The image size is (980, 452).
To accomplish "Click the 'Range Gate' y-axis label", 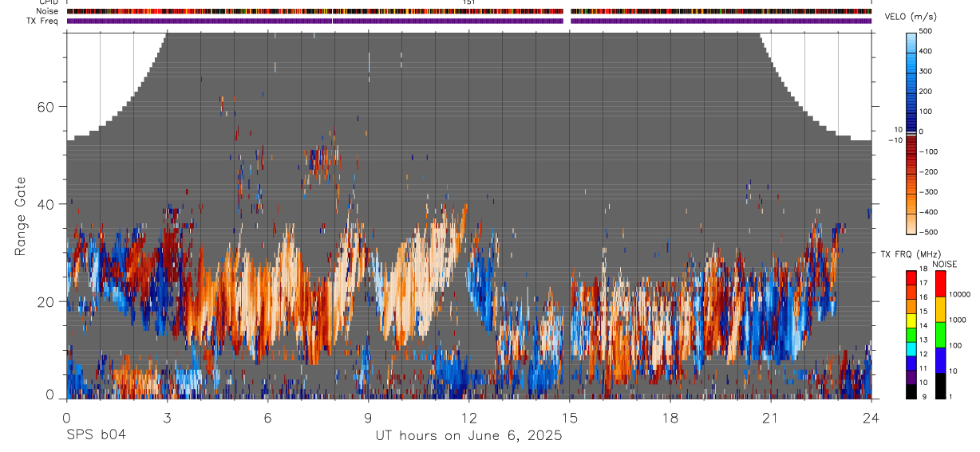I will [20, 217].
